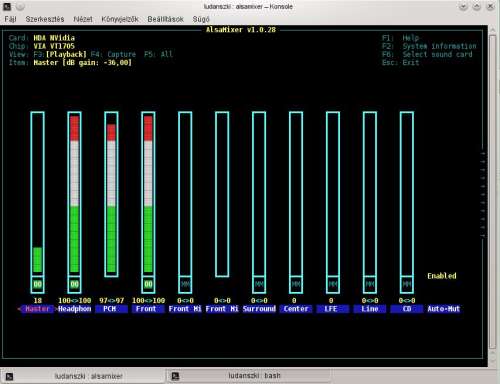
Task: Toggle the Front channel mute indicator
Action: pos(148,284)
